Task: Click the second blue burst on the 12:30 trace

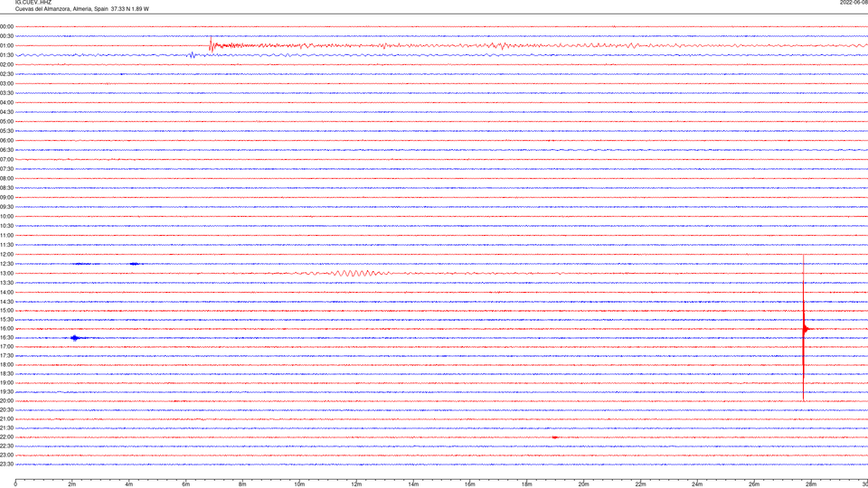Action: click(x=135, y=264)
